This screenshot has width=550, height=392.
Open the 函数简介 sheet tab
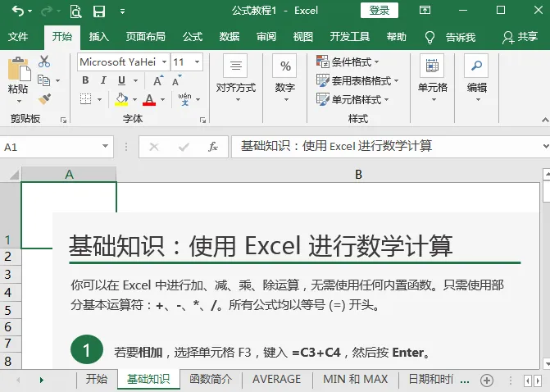[x=211, y=379]
